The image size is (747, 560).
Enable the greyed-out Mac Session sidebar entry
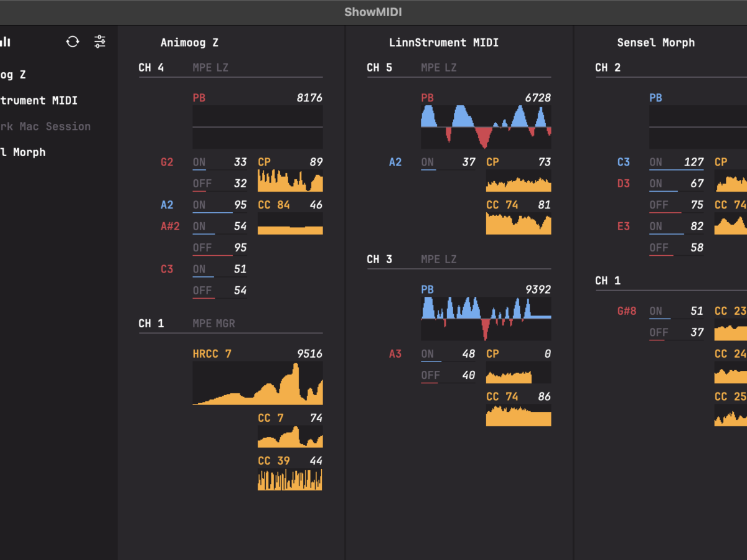tap(45, 126)
